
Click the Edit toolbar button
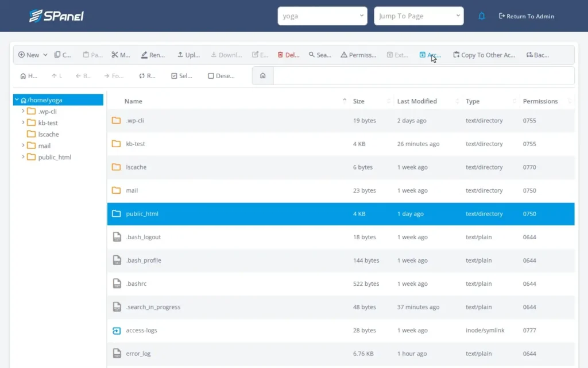pos(260,55)
